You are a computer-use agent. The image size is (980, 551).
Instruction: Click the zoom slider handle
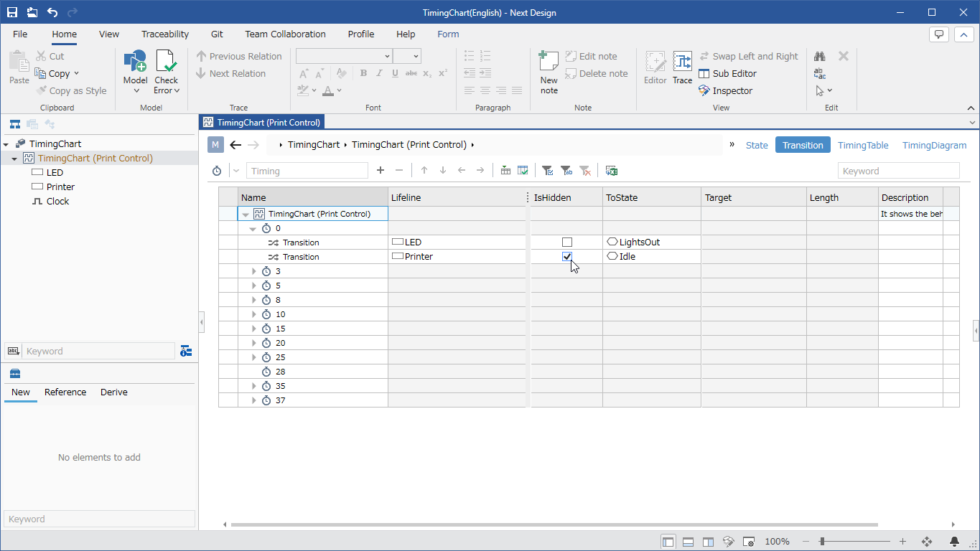point(822,542)
